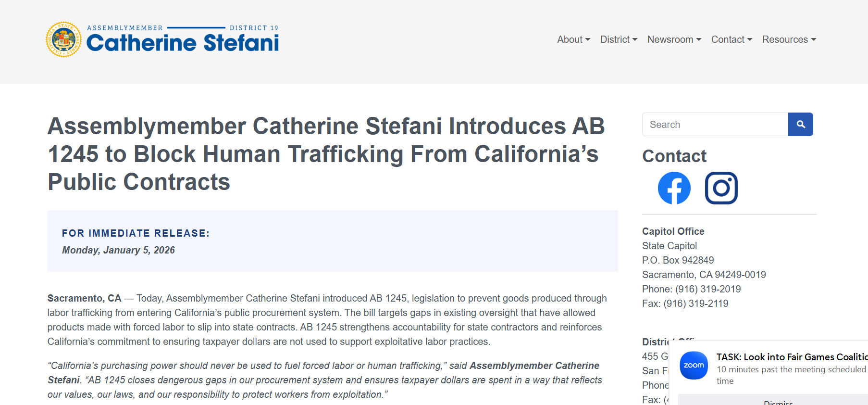The width and height of the screenshot is (868, 405).
Task: Click the Capitol Office phone number
Action: tap(707, 289)
